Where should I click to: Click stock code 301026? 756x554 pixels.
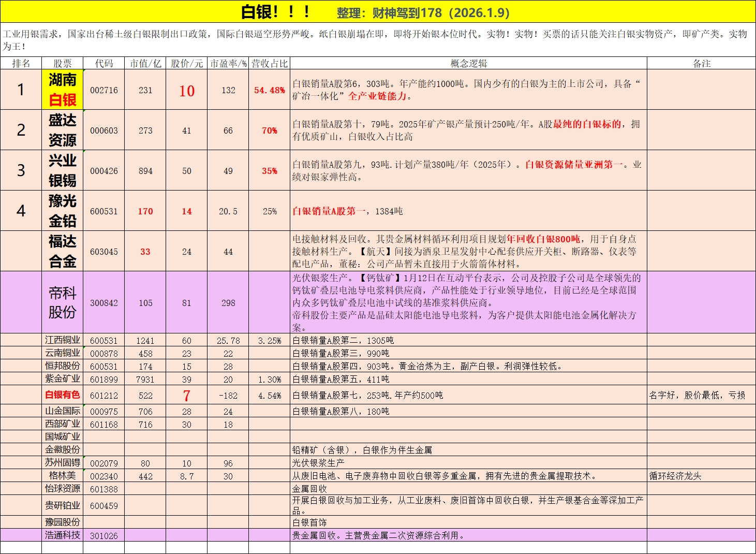point(104,536)
